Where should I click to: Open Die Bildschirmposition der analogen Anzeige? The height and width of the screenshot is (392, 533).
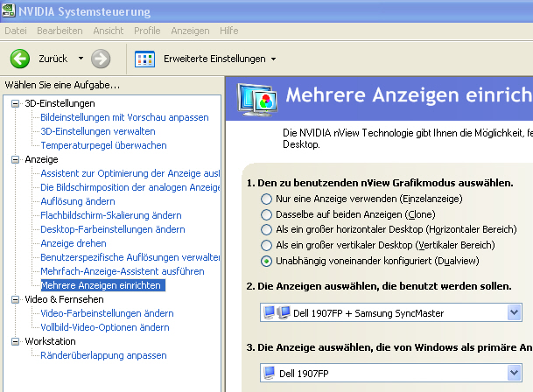click(x=130, y=187)
